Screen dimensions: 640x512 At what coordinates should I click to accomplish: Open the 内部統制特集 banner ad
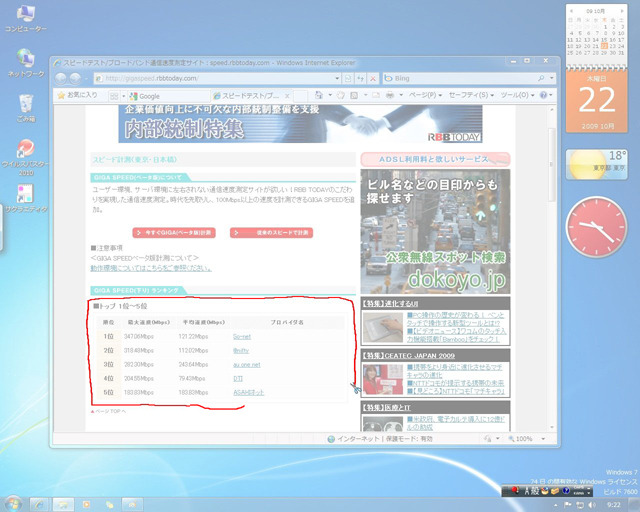(300, 124)
